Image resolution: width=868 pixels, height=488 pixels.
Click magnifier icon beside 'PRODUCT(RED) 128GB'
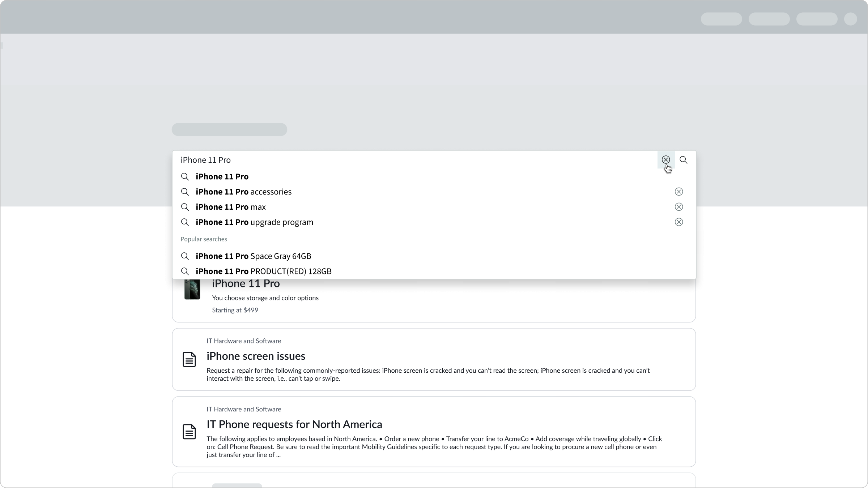[x=185, y=271]
